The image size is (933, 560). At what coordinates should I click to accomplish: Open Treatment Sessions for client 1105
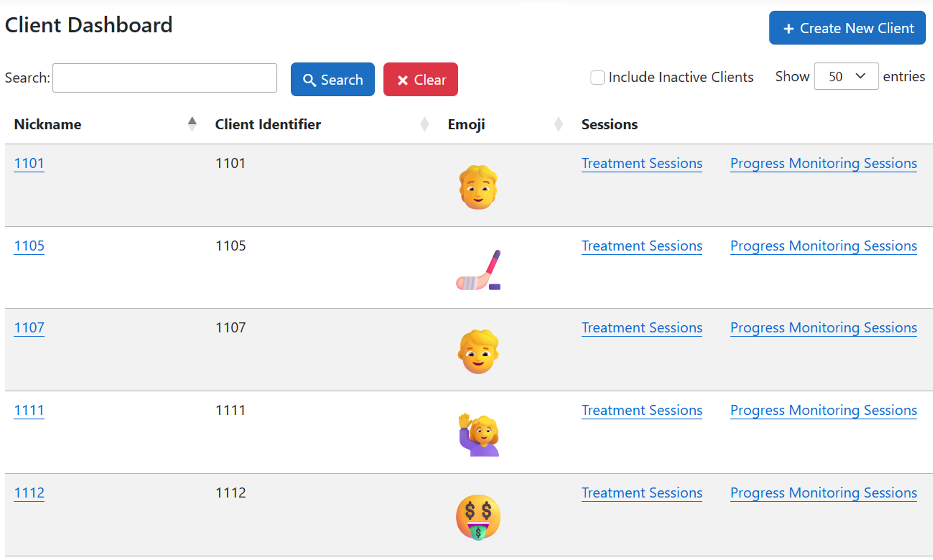click(x=642, y=246)
